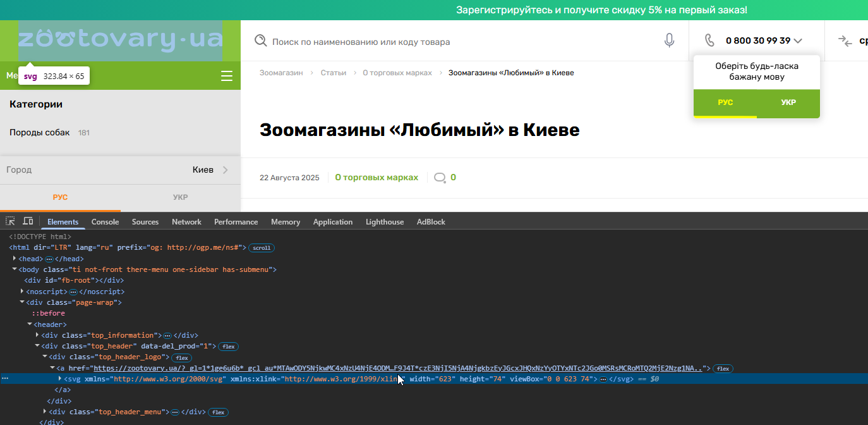This screenshot has width=868, height=425.
Task: Collapse the page-wrap div node
Action: pos(22,302)
